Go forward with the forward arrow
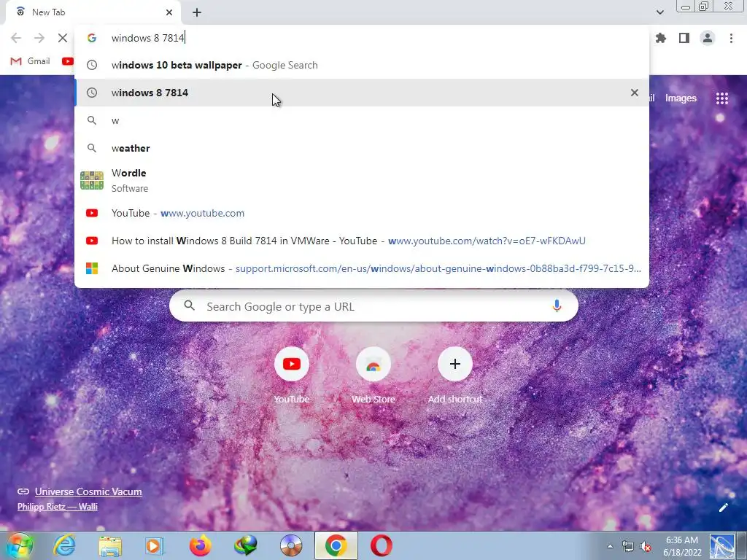Viewport: 747px width, 560px height. 39,38
